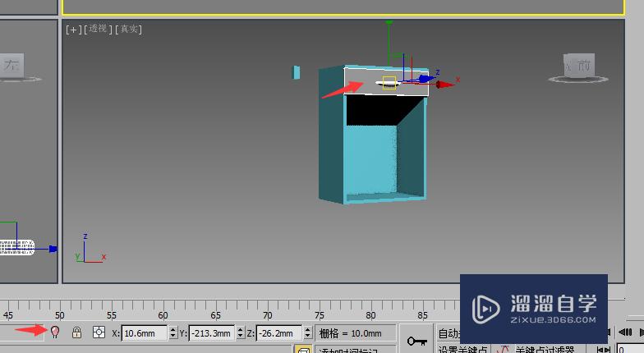Toggle the Isolate Selection light bulb icon
This screenshot has width=644, height=353.
[55, 332]
